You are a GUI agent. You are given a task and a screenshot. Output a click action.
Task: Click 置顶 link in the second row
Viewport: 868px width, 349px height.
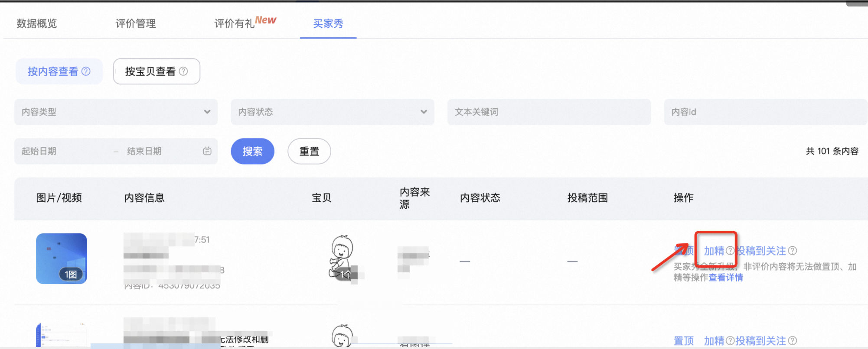(x=684, y=341)
